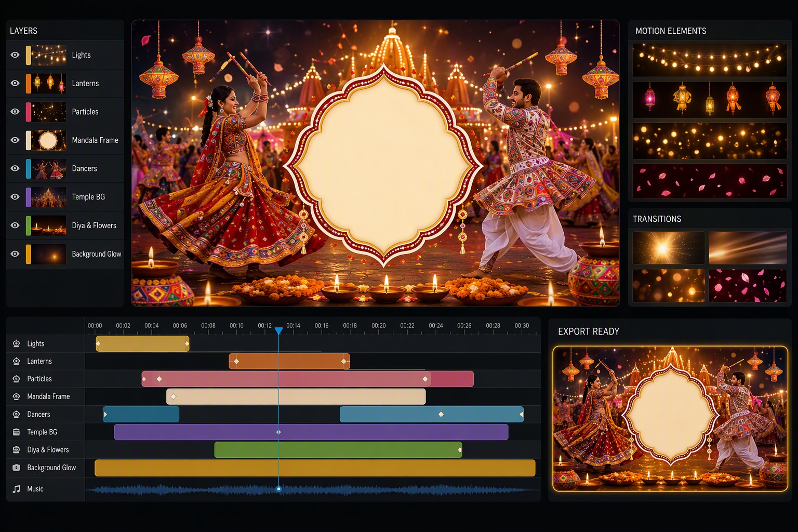The height and width of the screenshot is (532, 798).
Task: Hide Diya & Flowers layer
Action: [x=15, y=225]
